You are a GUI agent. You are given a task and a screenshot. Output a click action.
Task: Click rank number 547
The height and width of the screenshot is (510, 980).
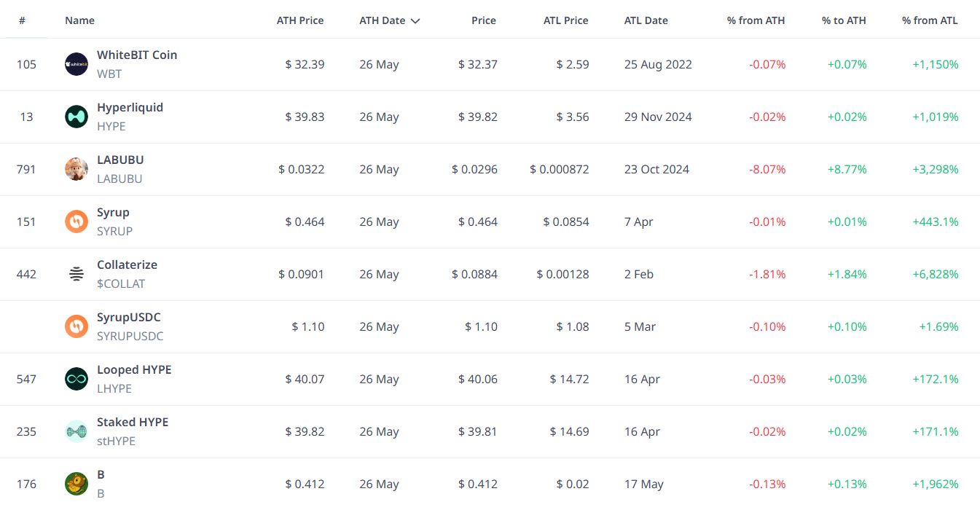click(26, 379)
